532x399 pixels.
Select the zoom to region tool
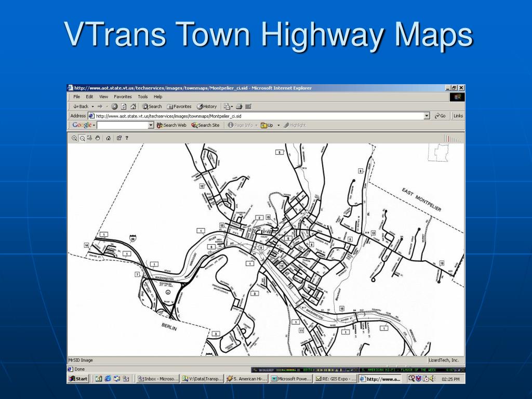pyautogui.click(x=89, y=138)
